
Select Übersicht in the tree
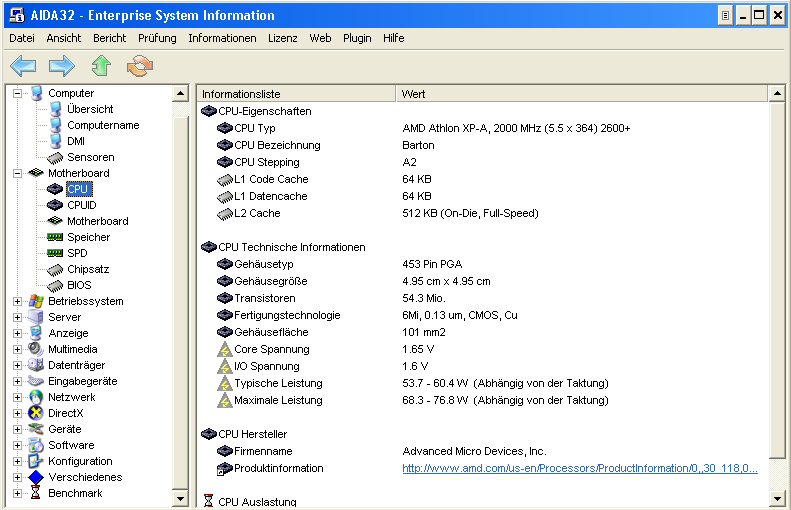point(90,109)
